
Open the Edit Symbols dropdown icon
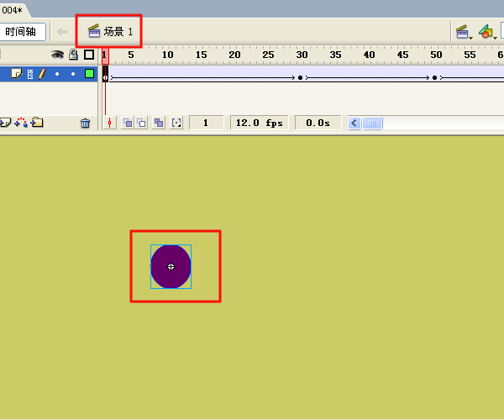[x=487, y=32]
